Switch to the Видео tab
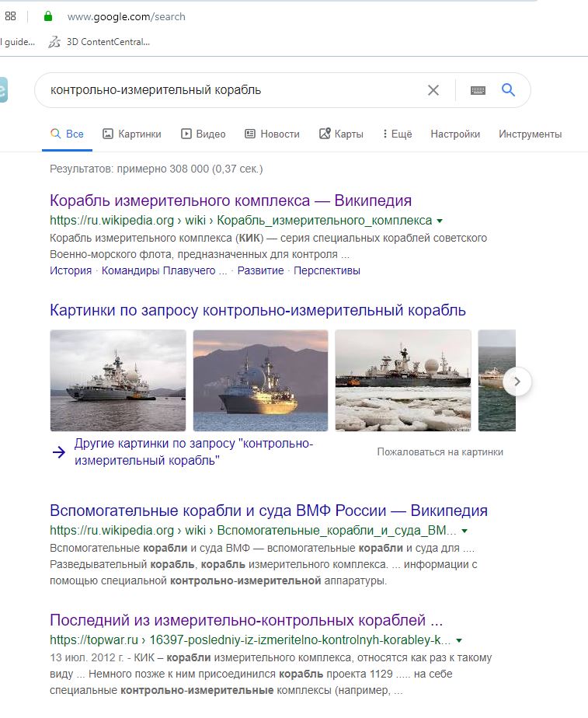The height and width of the screenshot is (718, 588). [204, 134]
